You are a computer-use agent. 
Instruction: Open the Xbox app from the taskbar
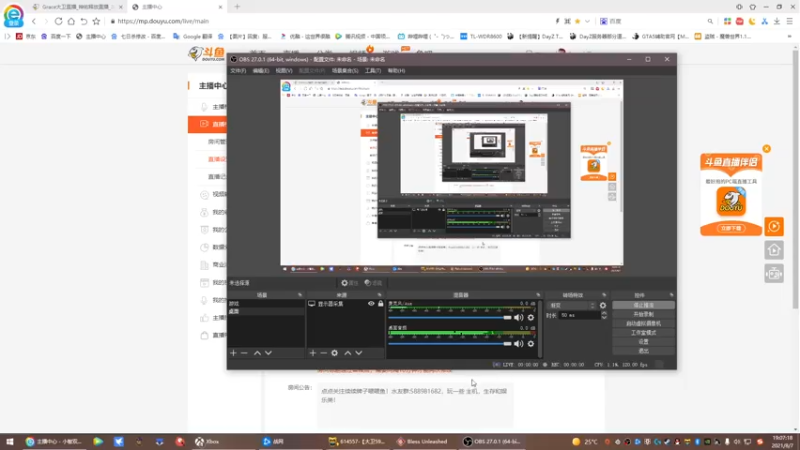coord(207,442)
